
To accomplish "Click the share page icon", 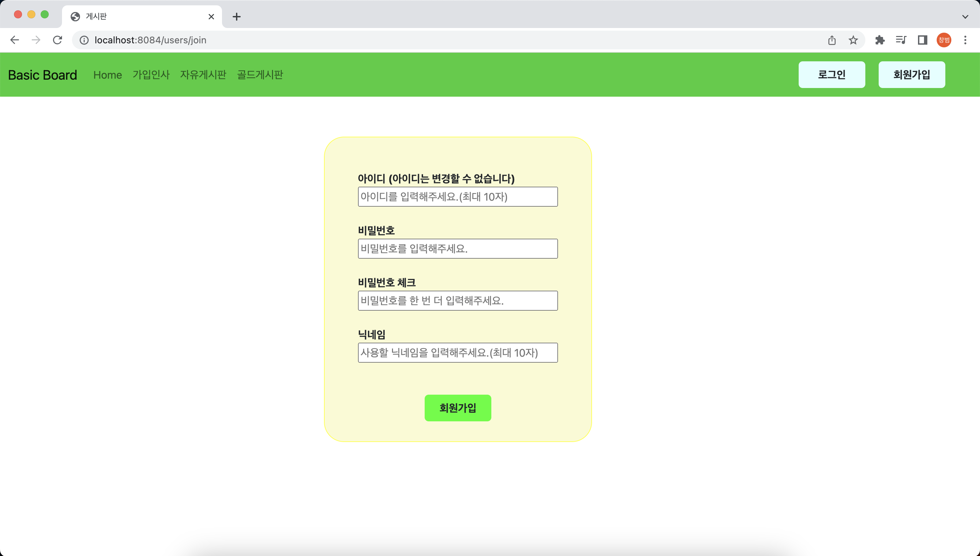I will 832,40.
